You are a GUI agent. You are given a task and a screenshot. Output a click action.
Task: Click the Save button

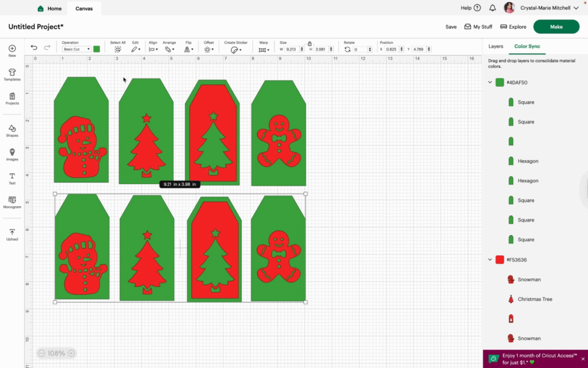(451, 26)
